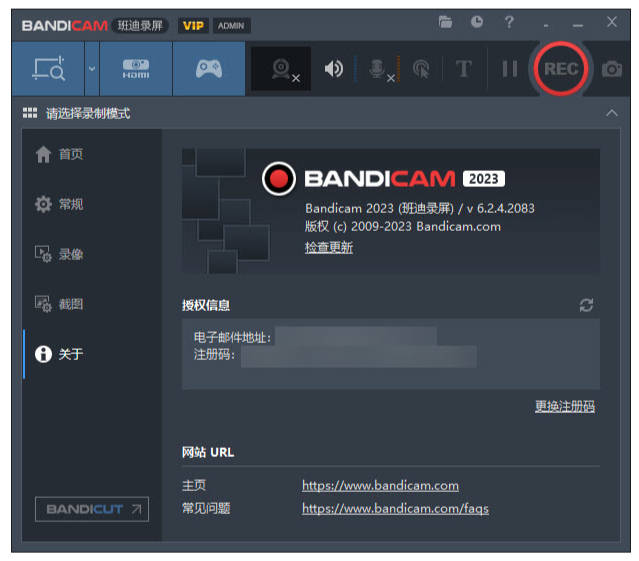Screen dimensions: 639x561
Task: Select the screen rectangle recording mode
Action: click(49, 68)
